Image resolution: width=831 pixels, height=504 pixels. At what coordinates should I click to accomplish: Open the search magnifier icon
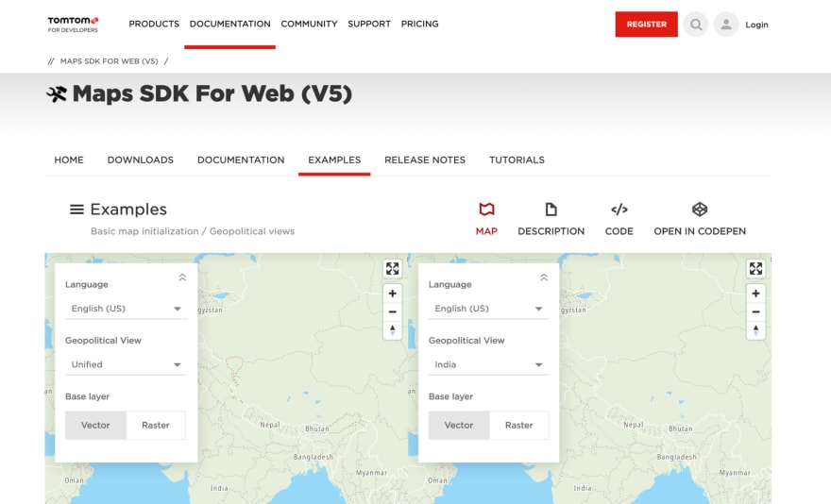point(696,25)
